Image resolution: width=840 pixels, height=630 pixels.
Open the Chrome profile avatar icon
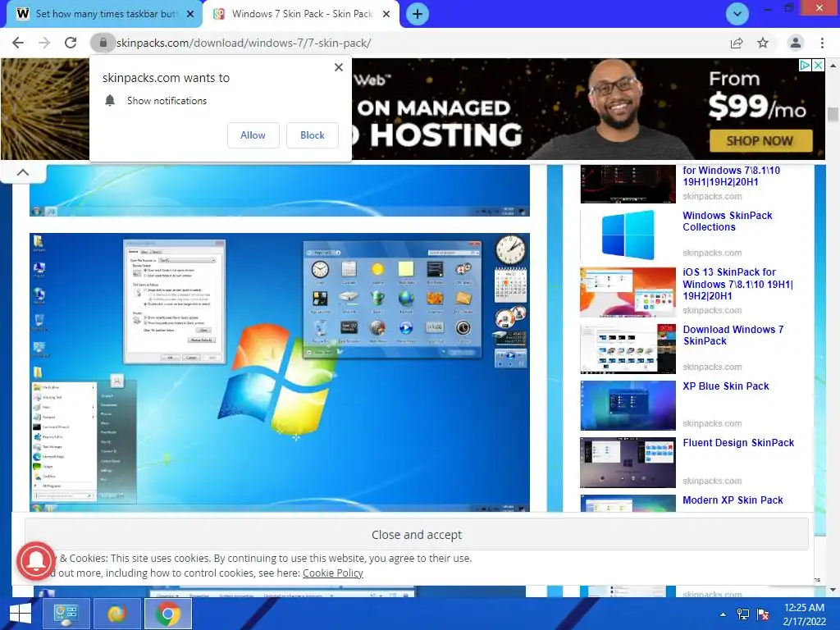click(x=796, y=43)
